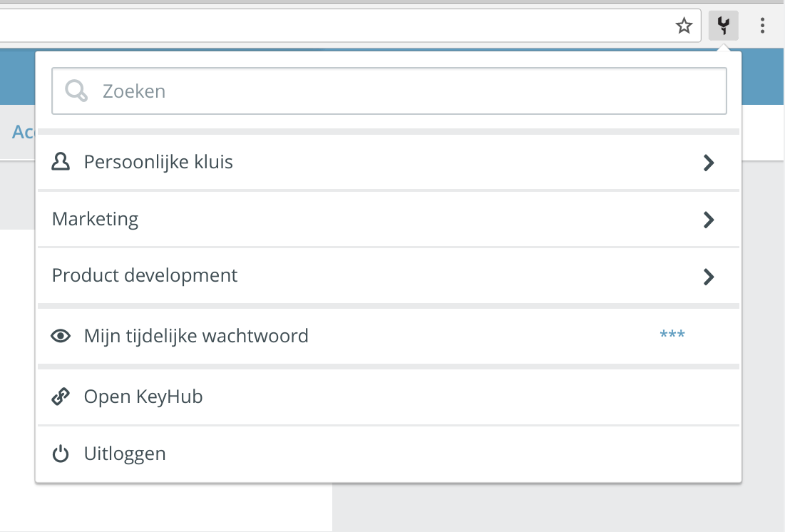Image resolution: width=785 pixels, height=532 pixels.
Task: Click the chain-link icon beside Open KeyHub
Action: [x=61, y=397]
